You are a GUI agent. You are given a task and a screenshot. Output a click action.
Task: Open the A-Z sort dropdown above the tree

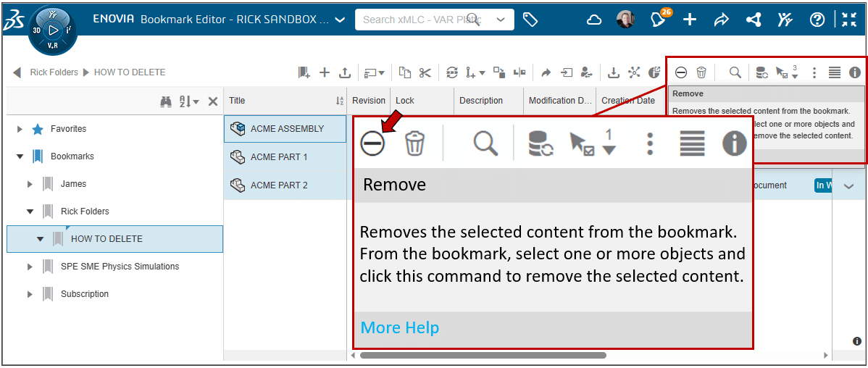pyautogui.click(x=188, y=101)
